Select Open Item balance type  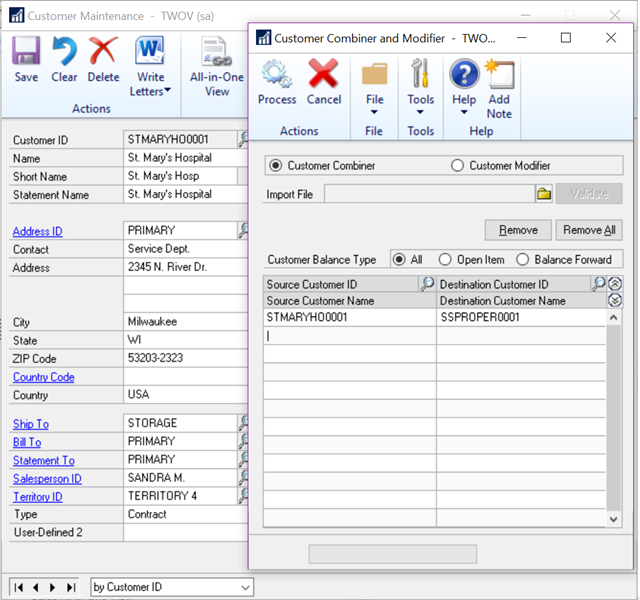point(445,260)
